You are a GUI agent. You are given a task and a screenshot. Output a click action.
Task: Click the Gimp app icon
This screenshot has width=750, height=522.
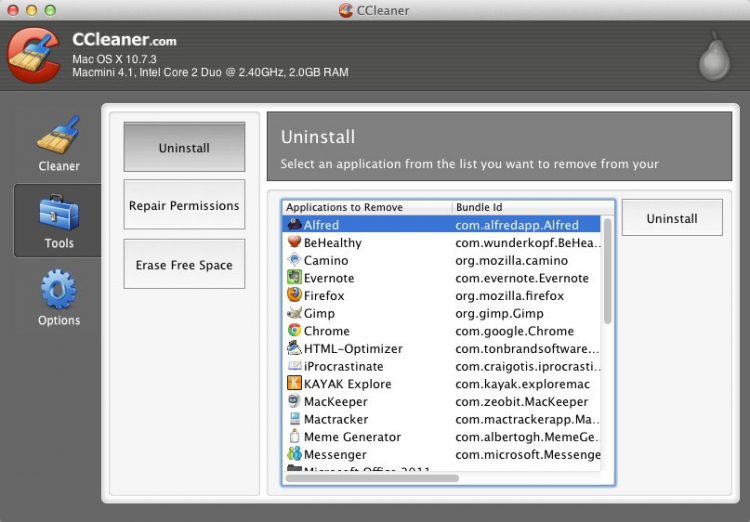[x=294, y=314]
